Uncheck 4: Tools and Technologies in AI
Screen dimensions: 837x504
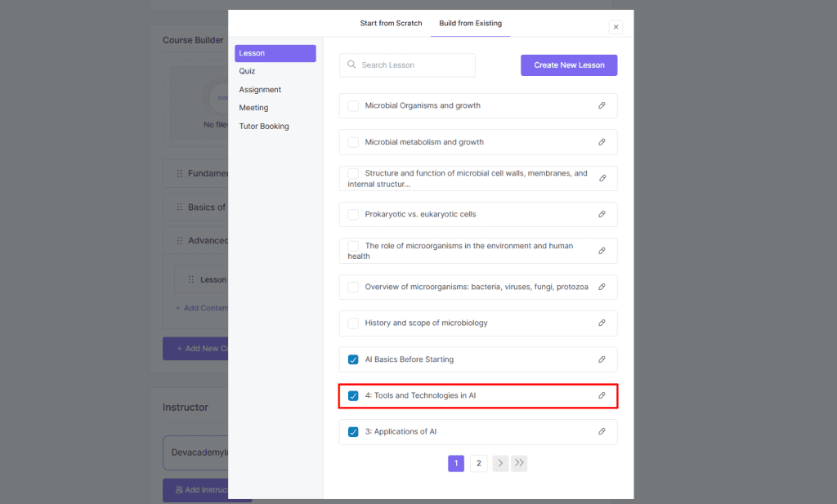coord(353,395)
